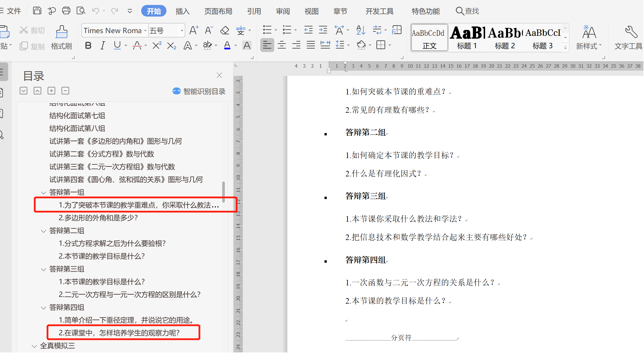Toggle superscript formatting

157,46
